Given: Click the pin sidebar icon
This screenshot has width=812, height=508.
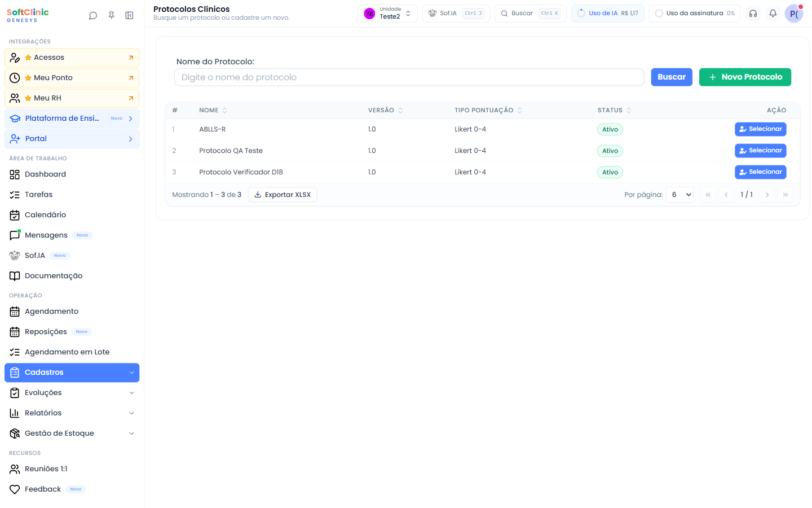Looking at the screenshot, I should [112, 16].
